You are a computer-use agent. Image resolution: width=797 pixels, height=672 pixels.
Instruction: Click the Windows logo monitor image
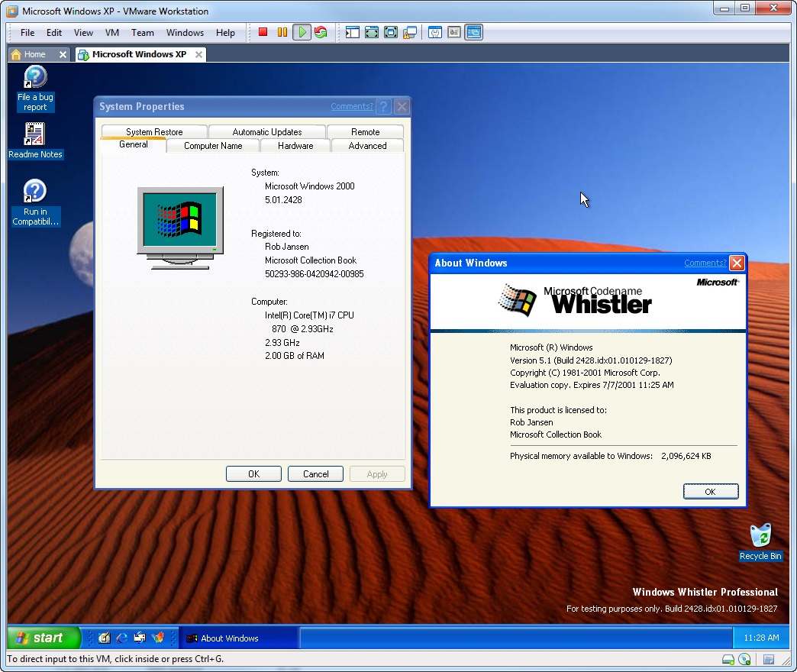coord(180,228)
